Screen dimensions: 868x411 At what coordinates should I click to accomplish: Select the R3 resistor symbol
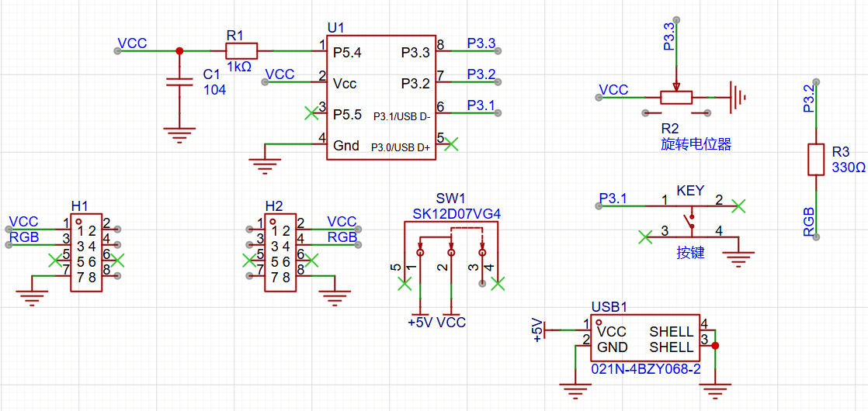click(x=816, y=160)
